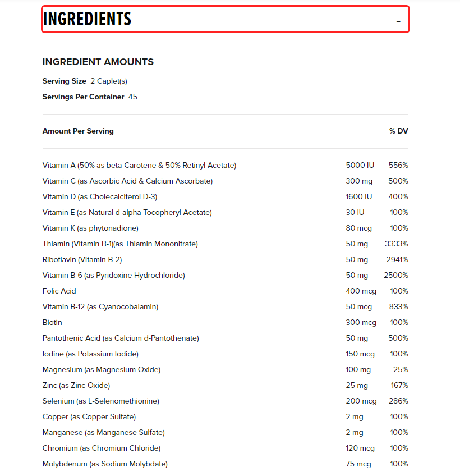Click the Servings Per Container label
This screenshot has height=476, width=460.
click(x=83, y=97)
